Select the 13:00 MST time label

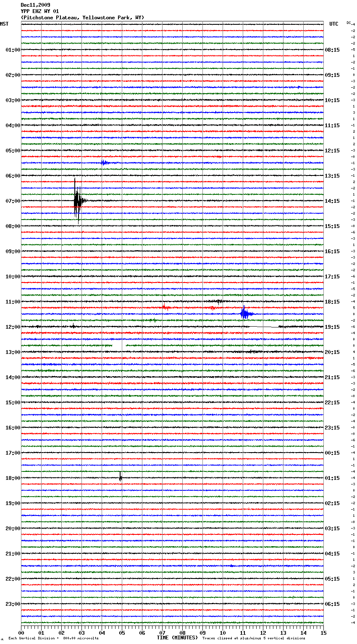point(13,352)
